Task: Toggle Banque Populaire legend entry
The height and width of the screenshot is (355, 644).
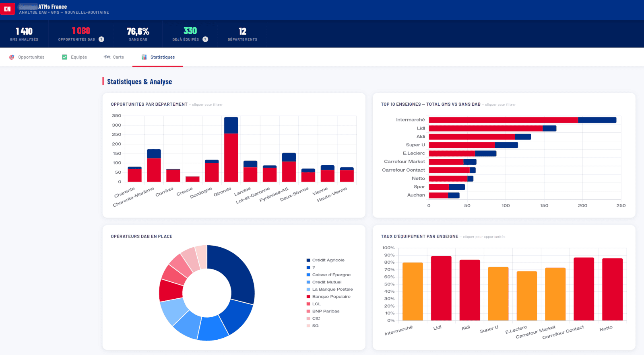Action: coord(328,297)
